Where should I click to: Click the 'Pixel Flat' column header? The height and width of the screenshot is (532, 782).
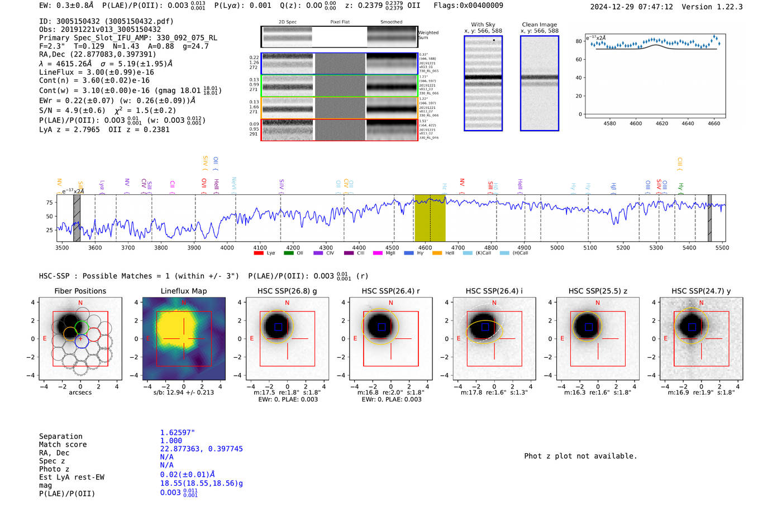(x=340, y=22)
